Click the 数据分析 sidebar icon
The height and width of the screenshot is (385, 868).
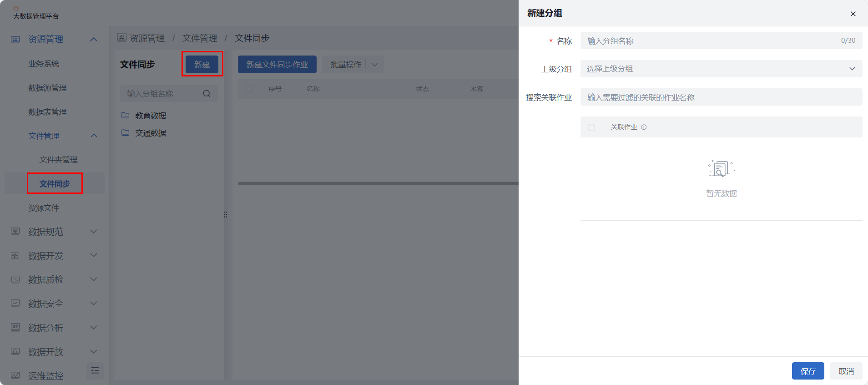15,327
